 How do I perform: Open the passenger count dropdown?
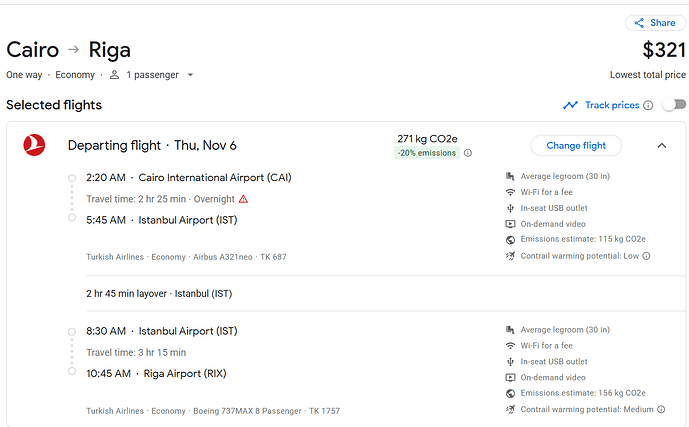point(190,75)
